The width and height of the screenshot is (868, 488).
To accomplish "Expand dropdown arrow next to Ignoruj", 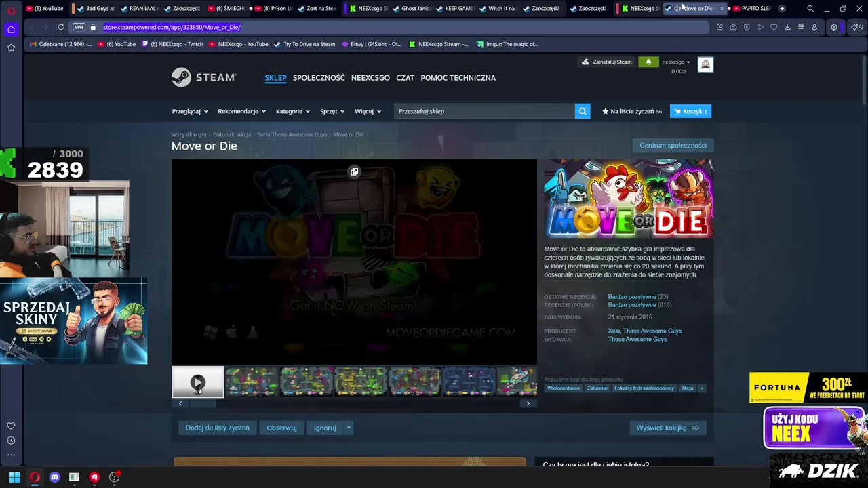I will click(x=349, y=428).
